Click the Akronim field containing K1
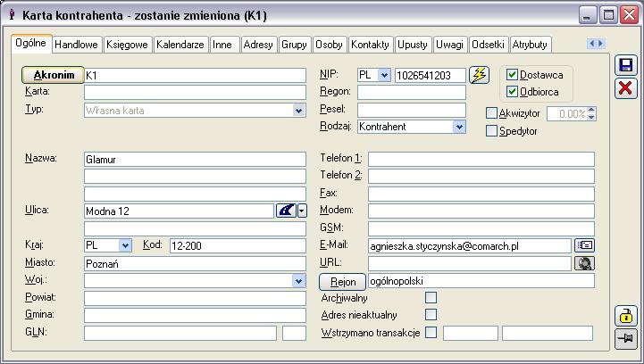The height and width of the screenshot is (364, 644). click(195, 76)
